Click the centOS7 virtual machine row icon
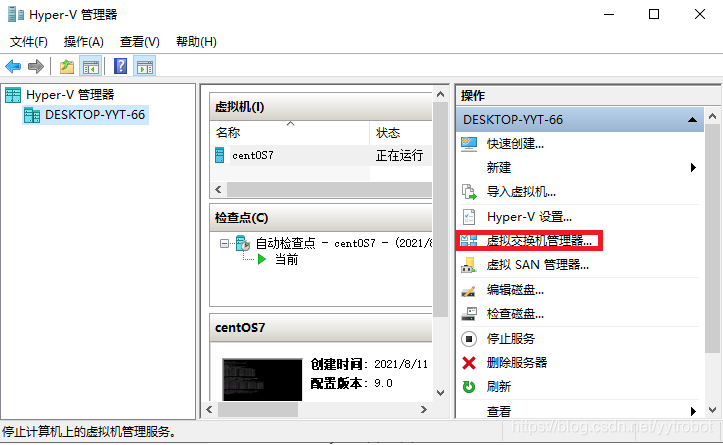 [x=220, y=155]
